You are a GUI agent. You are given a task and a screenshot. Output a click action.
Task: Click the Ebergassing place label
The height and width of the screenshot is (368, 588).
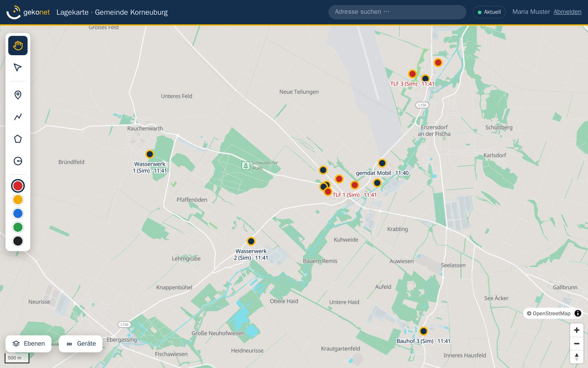pos(122,340)
